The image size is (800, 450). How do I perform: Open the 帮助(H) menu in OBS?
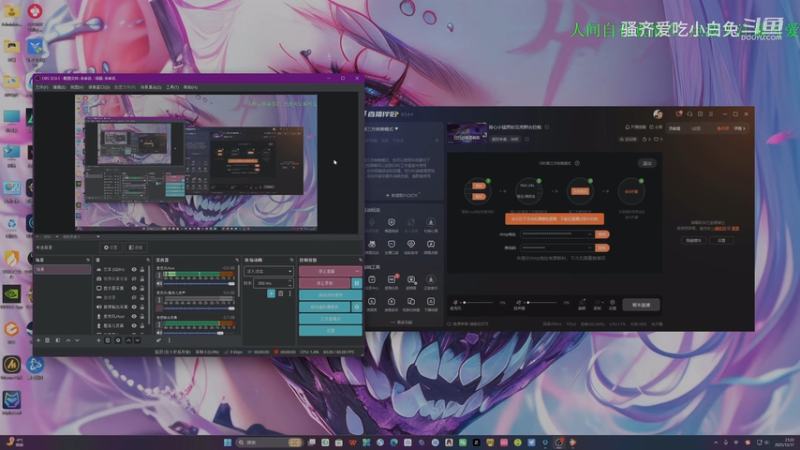coord(190,87)
